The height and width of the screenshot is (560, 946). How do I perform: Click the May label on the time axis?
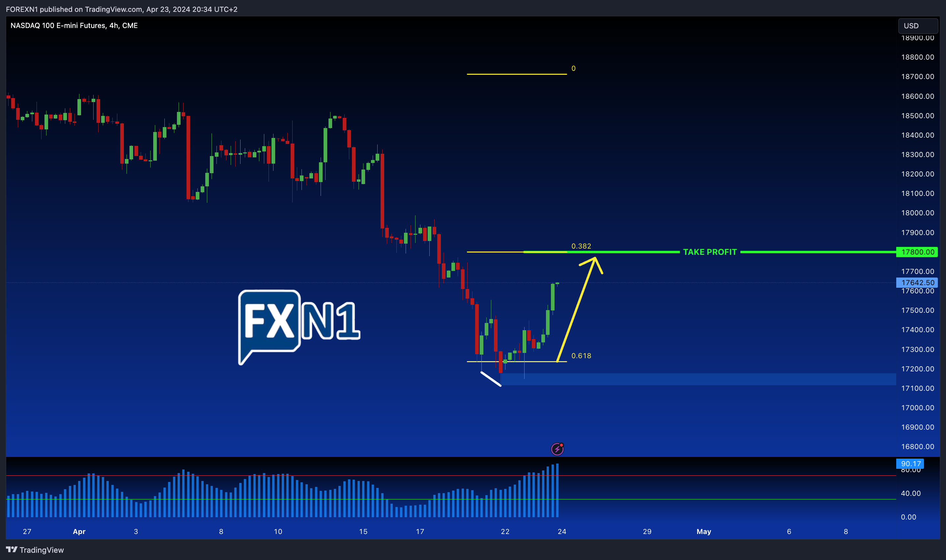point(703,531)
